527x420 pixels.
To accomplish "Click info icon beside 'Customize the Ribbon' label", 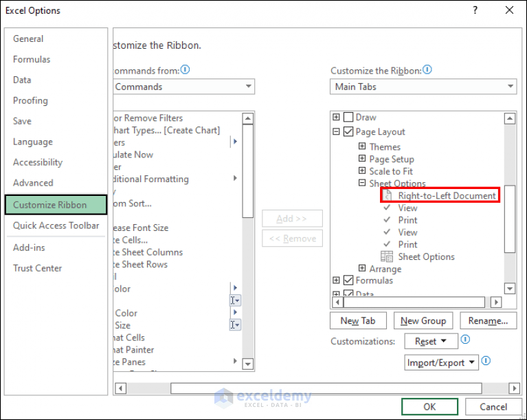I will [427, 69].
